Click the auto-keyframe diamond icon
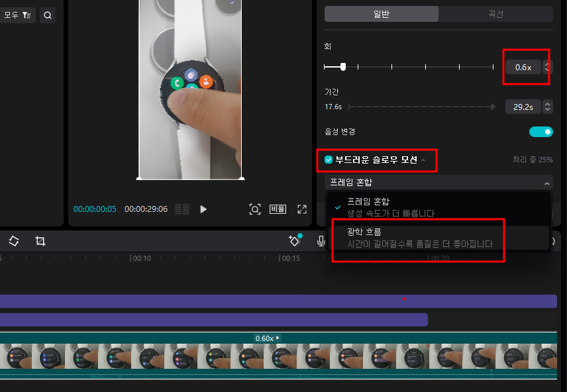 tap(295, 240)
